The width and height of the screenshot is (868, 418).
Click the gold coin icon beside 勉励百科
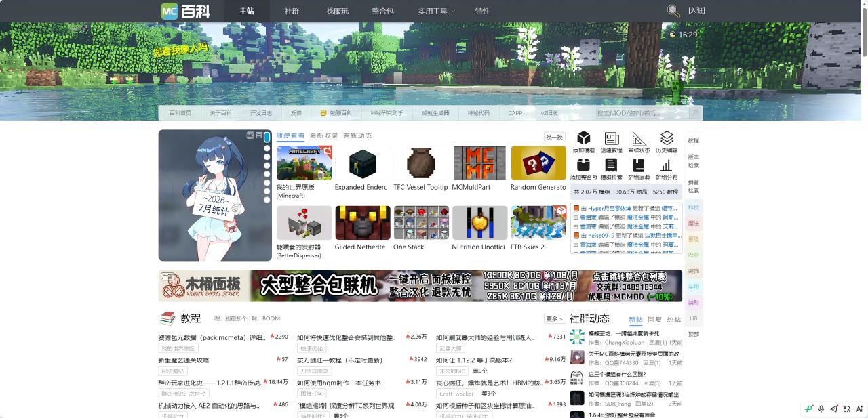323,113
